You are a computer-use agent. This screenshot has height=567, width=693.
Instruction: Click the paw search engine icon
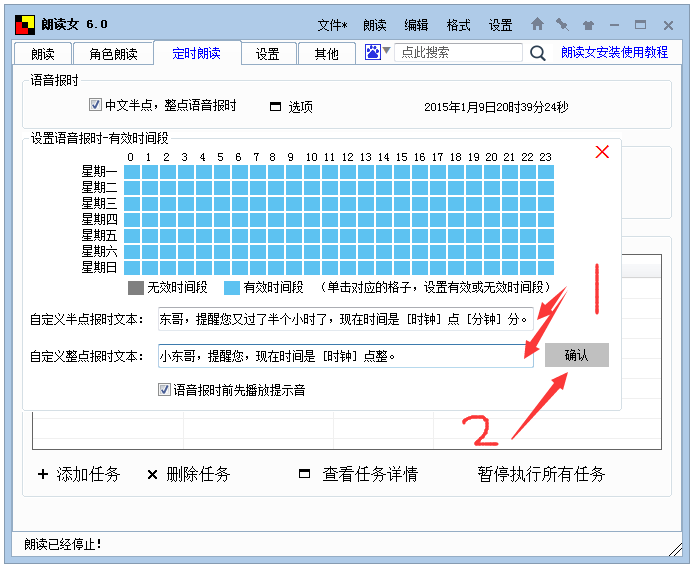(372, 52)
